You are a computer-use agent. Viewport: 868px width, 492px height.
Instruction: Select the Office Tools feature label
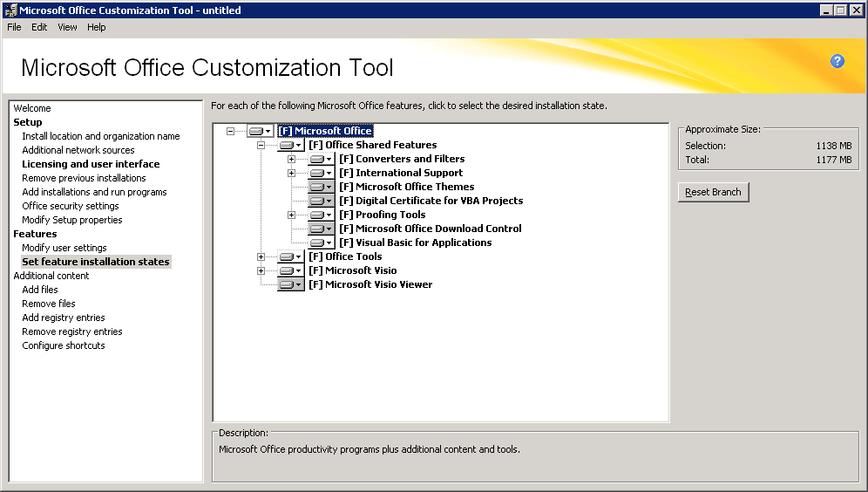[x=345, y=256]
